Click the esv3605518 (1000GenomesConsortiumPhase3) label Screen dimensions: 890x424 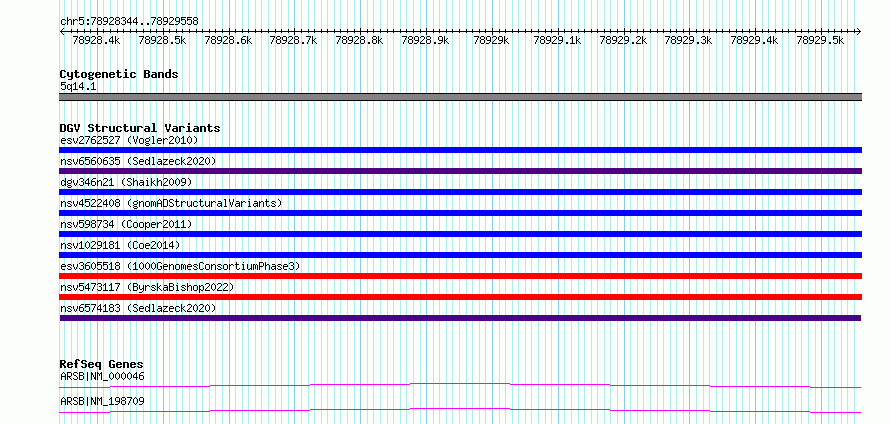pos(180,266)
